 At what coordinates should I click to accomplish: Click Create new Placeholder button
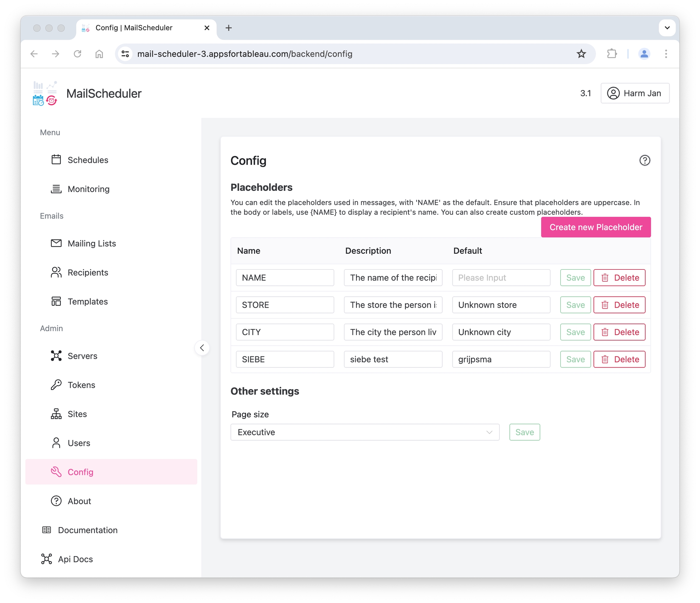(x=595, y=227)
